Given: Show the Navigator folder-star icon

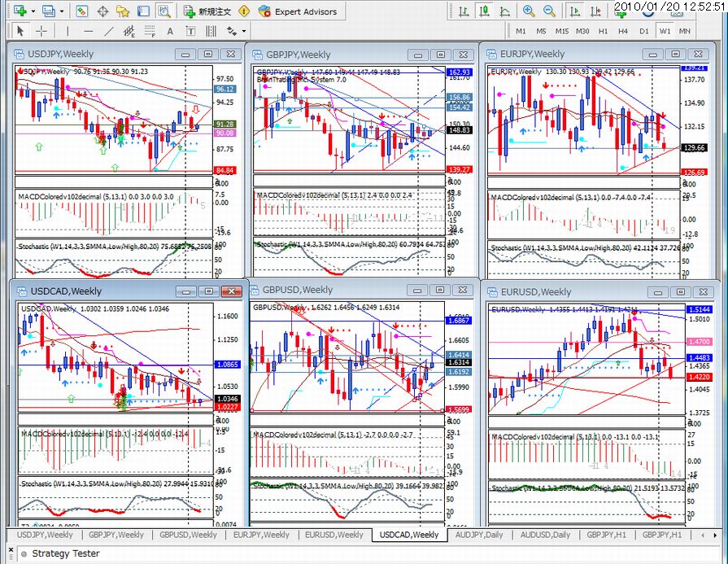Looking at the screenshot, I should 123,11.
